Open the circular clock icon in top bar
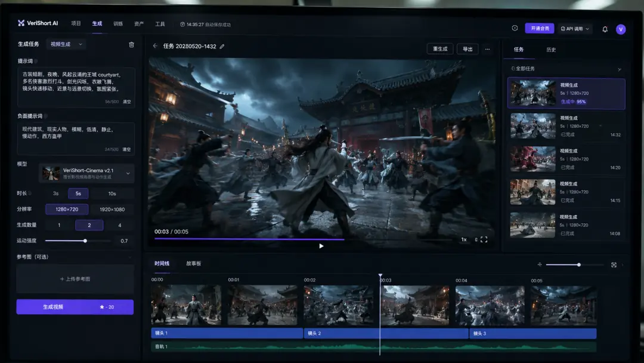The width and height of the screenshot is (644, 363). coord(515,28)
